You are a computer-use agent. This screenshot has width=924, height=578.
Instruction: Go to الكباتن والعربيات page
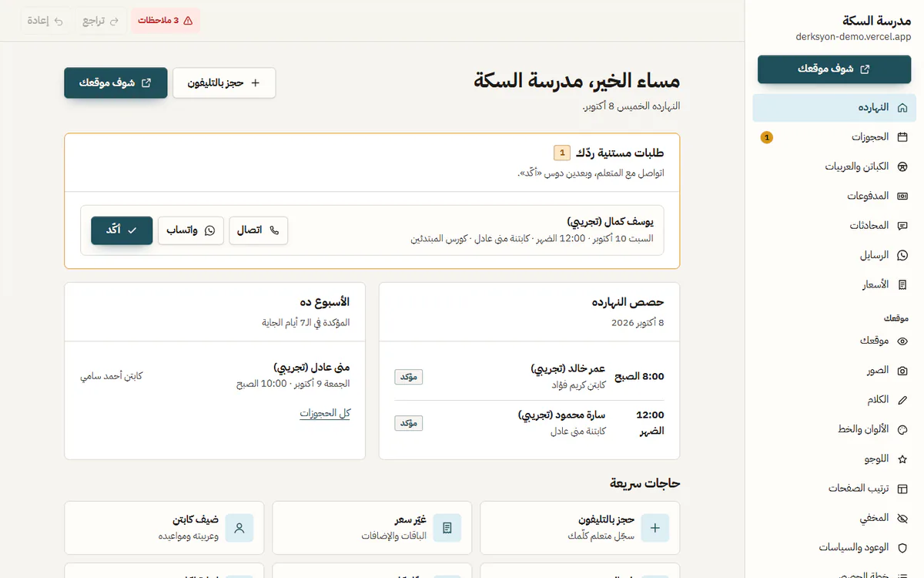click(x=834, y=166)
